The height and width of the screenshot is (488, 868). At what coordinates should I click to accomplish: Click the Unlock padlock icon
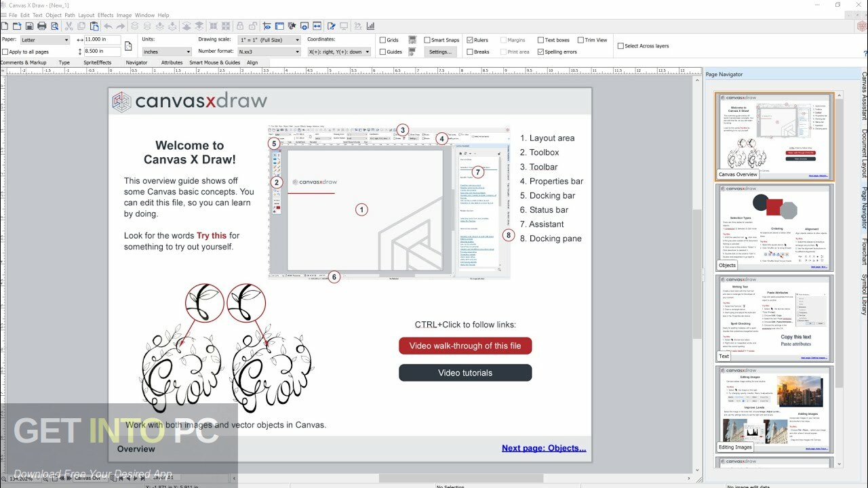coord(252,26)
